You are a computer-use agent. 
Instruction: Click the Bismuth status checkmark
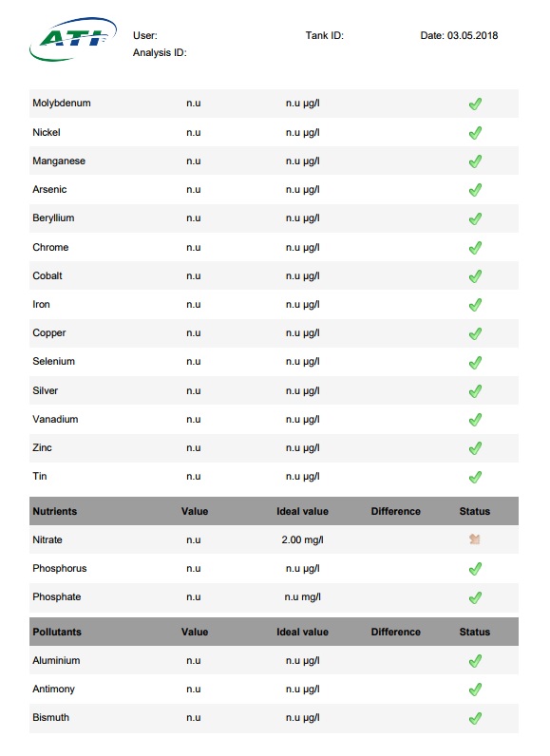[x=475, y=718]
